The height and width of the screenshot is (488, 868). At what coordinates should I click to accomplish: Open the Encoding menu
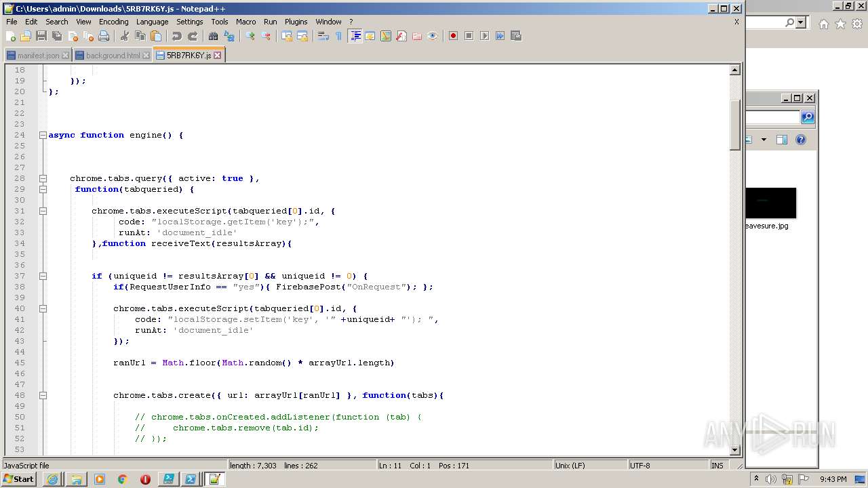[113, 22]
